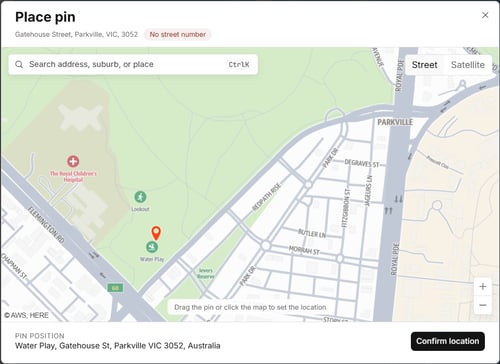Viewport: 500px width, 364px height.
Task: Click the Royal Children's Hospital label
Action: [x=73, y=176]
